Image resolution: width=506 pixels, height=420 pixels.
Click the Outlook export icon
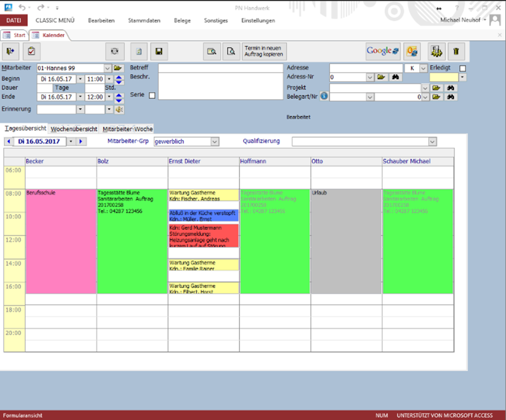tap(412, 51)
